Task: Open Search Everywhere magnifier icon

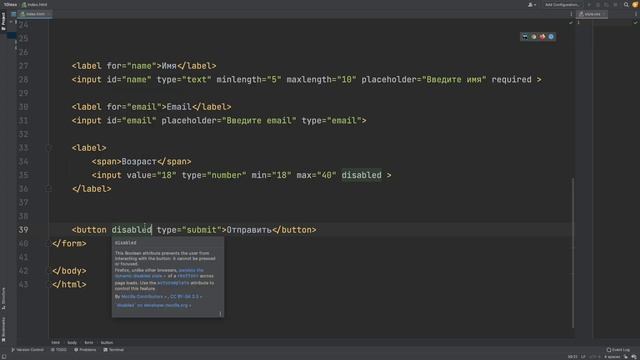Action: coord(626,4)
